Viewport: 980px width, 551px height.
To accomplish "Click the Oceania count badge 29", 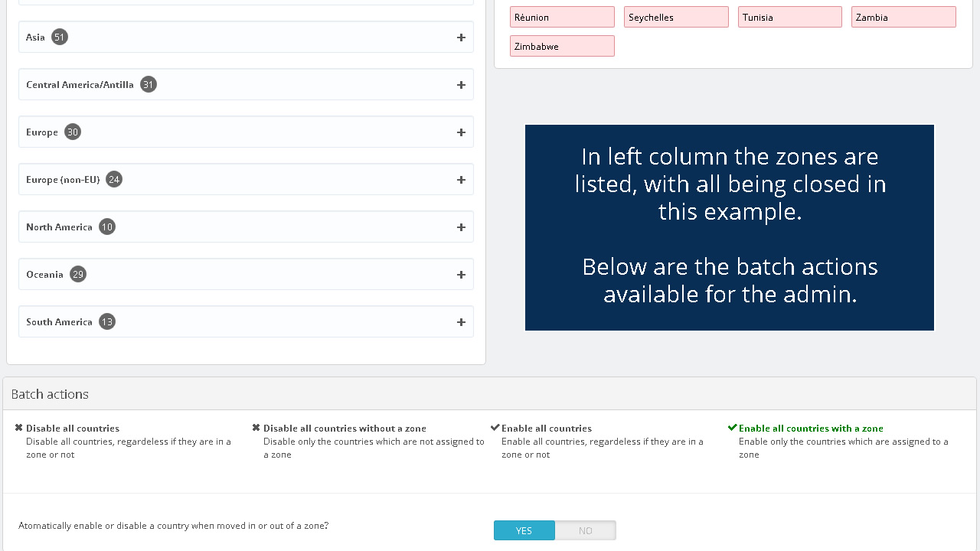I will 78,274.
